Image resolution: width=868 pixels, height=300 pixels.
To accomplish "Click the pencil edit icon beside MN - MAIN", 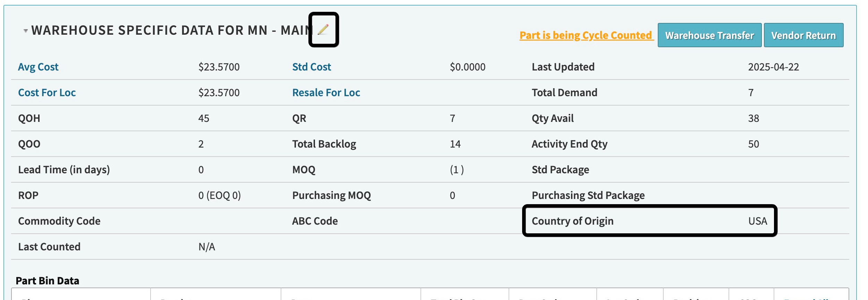I will coord(323,30).
